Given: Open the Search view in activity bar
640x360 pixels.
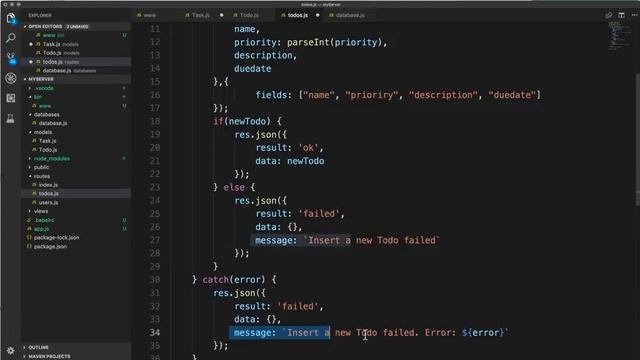Looking at the screenshot, I should click(11, 38).
